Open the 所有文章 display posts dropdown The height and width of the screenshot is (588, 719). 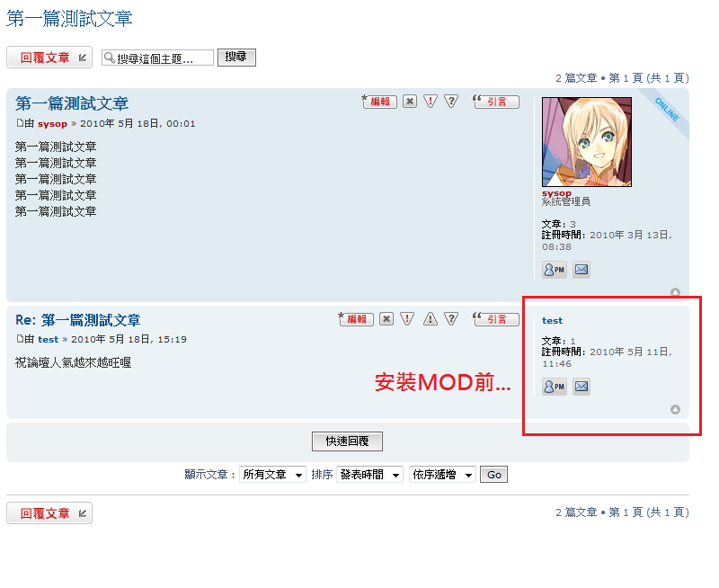[x=272, y=474]
